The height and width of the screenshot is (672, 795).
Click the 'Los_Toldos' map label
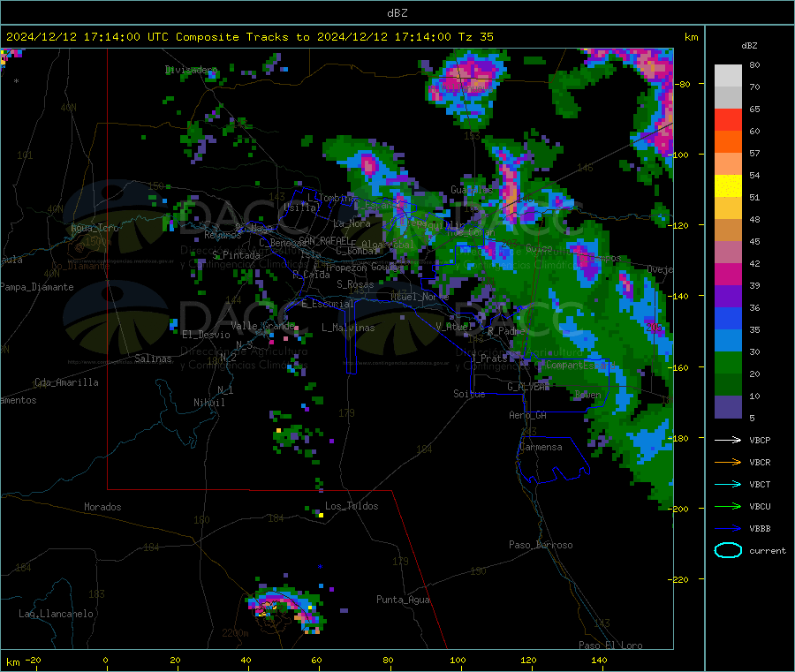pyautogui.click(x=352, y=506)
